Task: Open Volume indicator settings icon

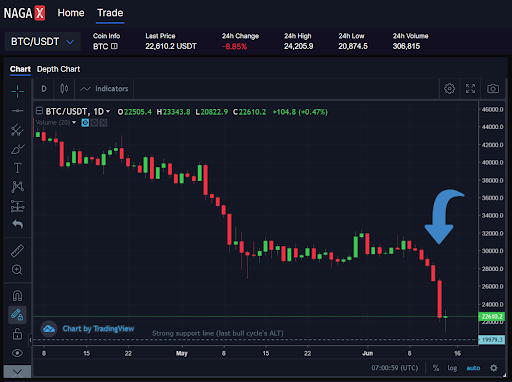Action: click(x=94, y=123)
